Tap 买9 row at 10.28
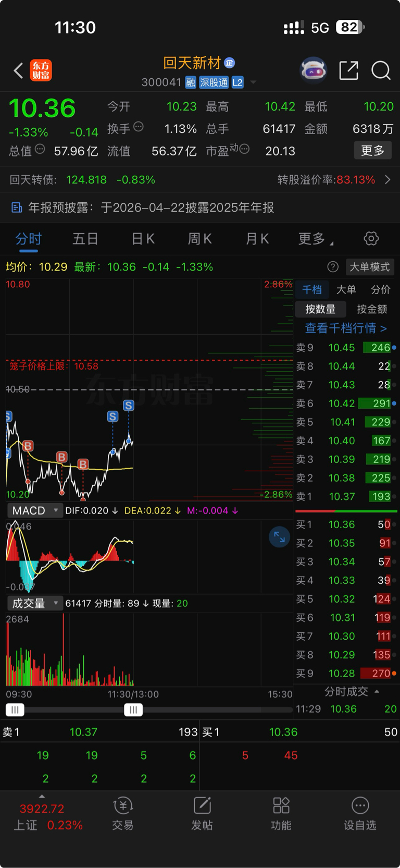This screenshot has width=400, height=868. [x=346, y=674]
